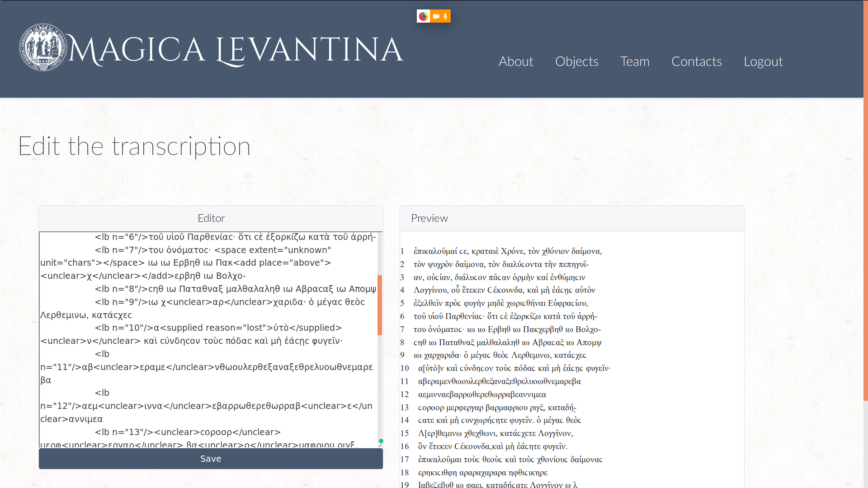Click the university seal logo

[x=43, y=47]
